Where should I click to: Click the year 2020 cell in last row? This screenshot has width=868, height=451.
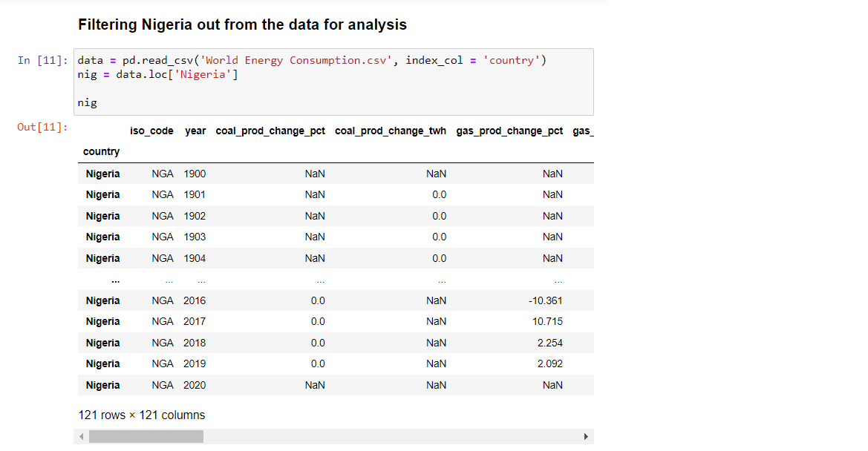pos(195,385)
